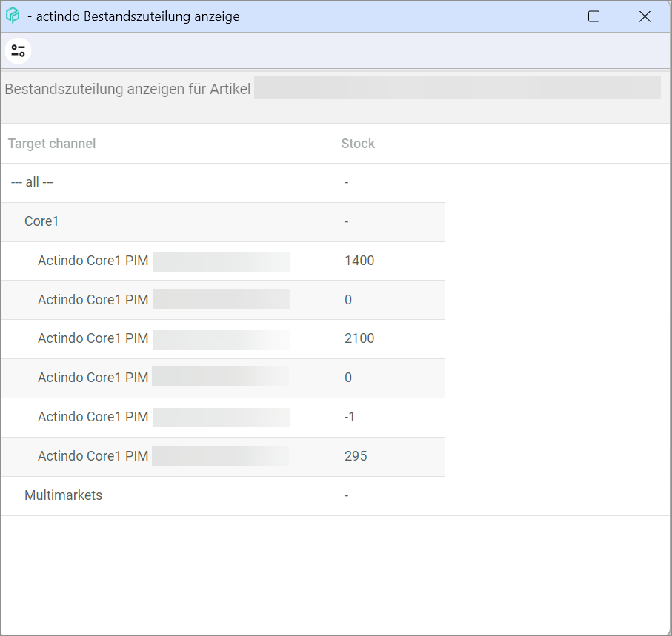Click the actindo logo in title bar
Image resolution: width=672 pixels, height=636 pixels.
click(x=13, y=16)
